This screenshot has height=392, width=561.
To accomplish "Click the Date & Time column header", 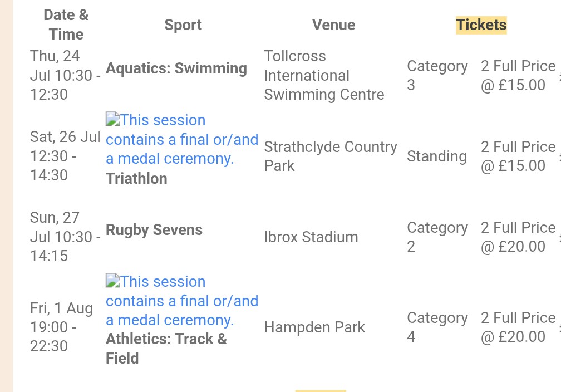I will click(66, 25).
